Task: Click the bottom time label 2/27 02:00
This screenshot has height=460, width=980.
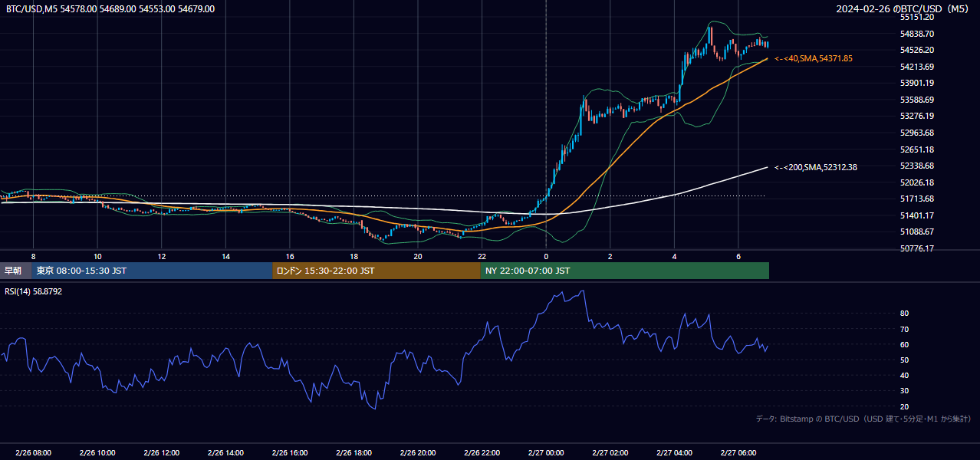Action: click(610, 453)
